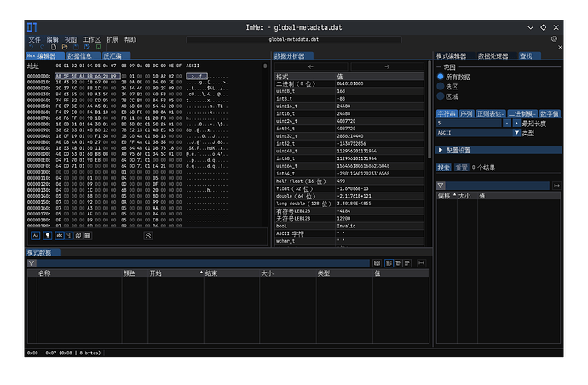Select the 数字值 search mode tab
This screenshot has height=385, width=588.
[550, 113]
